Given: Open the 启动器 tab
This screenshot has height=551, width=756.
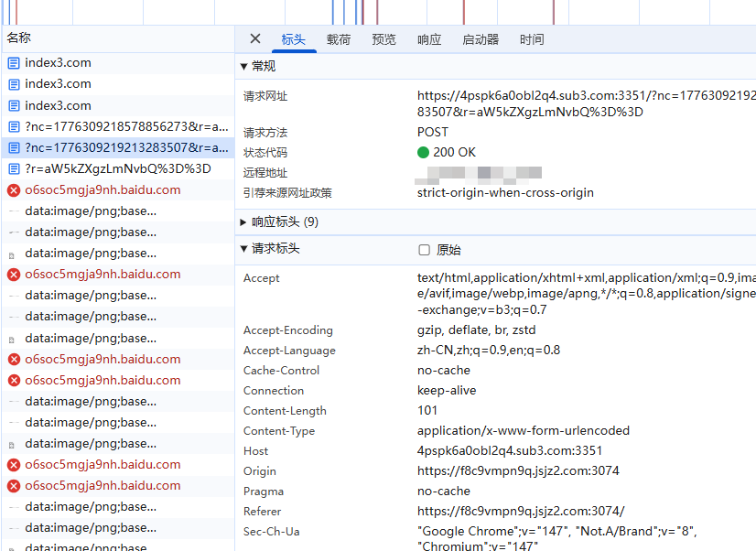Looking at the screenshot, I should [x=481, y=39].
